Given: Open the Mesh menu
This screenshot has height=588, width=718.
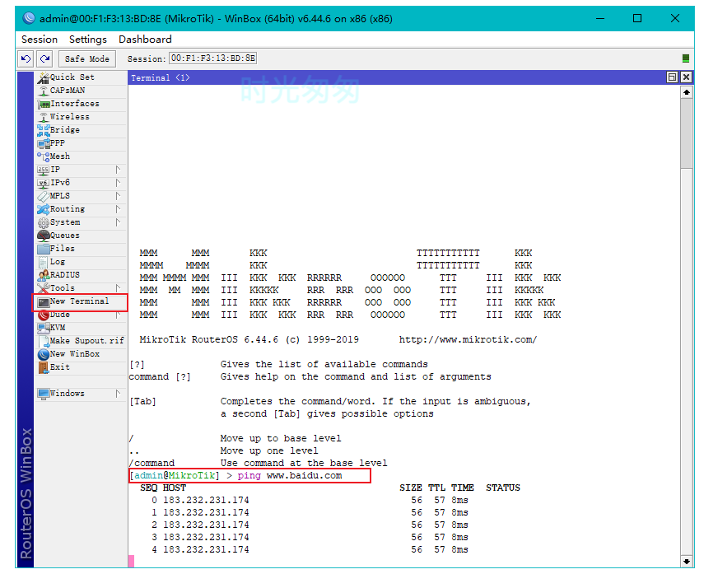Looking at the screenshot, I should [x=81, y=156].
